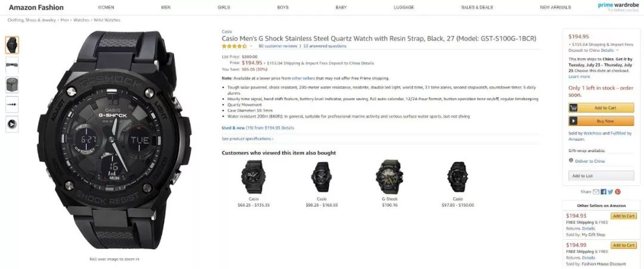Expand the Add to List dropdown
This screenshot has width=644, height=269.
(601, 176)
